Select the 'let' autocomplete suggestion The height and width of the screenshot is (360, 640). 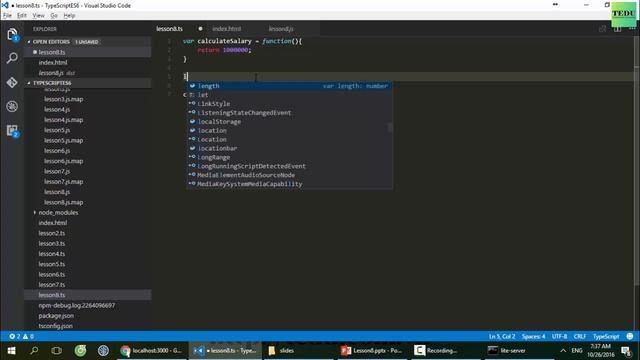289,95
